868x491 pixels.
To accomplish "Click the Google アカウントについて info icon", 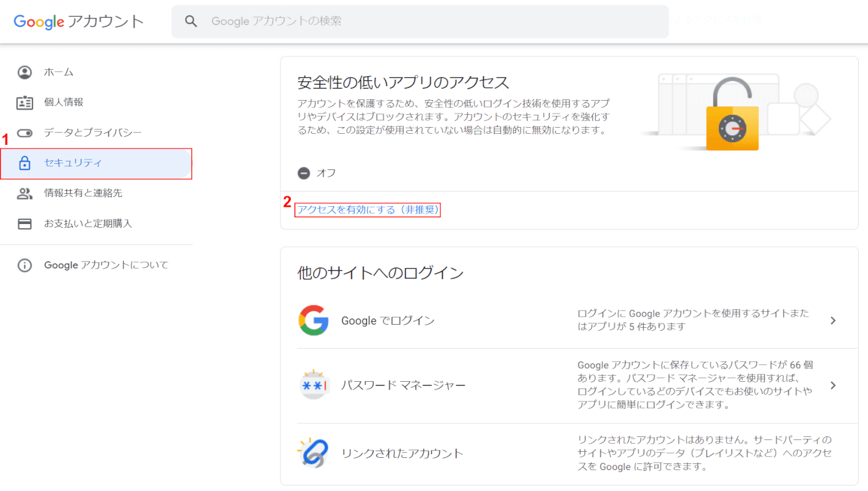I will coord(25,266).
